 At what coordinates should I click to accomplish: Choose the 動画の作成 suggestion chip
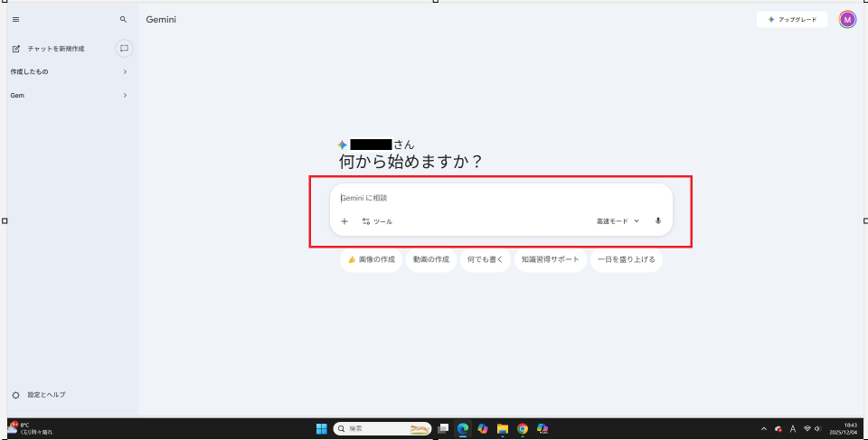pyautogui.click(x=430, y=259)
